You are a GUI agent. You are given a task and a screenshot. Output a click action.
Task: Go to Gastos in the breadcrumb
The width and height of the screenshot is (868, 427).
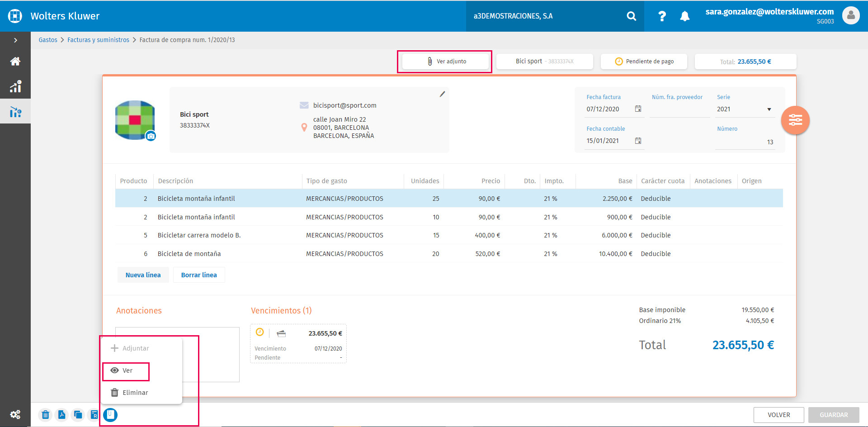(48, 40)
